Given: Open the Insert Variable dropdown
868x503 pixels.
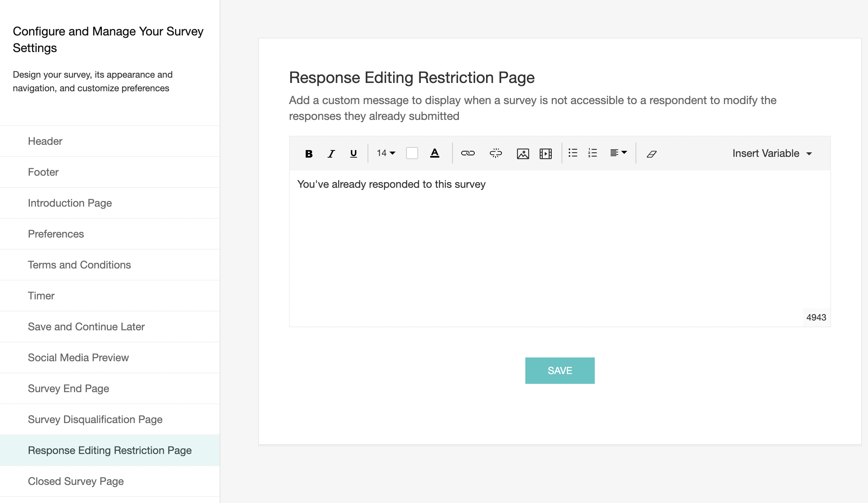Looking at the screenshot, I should (x=772, y=153).
